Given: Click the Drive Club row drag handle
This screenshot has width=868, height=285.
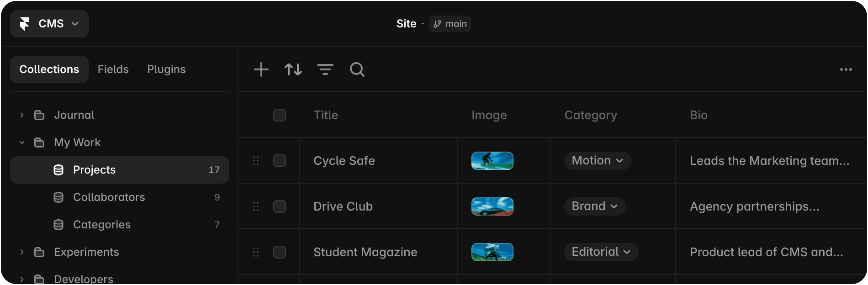Looking at the screenshot, I should coord(256,206).
